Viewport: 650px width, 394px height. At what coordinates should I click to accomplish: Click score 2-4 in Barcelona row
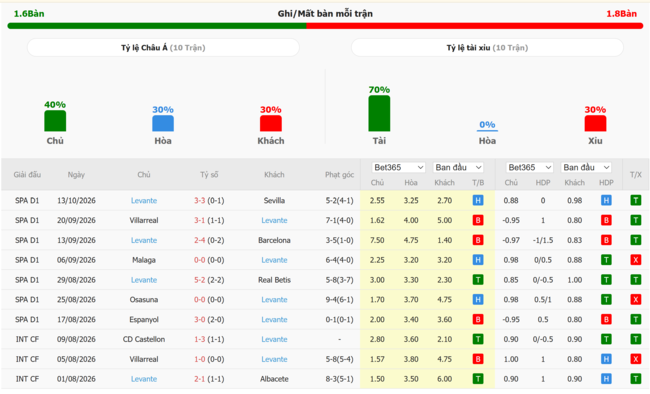pyautogui.click(x=199, y=241)
